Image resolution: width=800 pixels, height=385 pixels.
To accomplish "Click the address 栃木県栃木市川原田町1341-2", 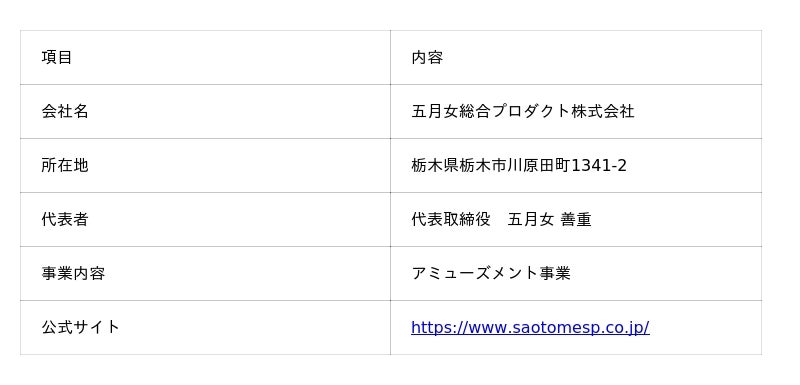I will pyautogui.click(x=519, y=165).
